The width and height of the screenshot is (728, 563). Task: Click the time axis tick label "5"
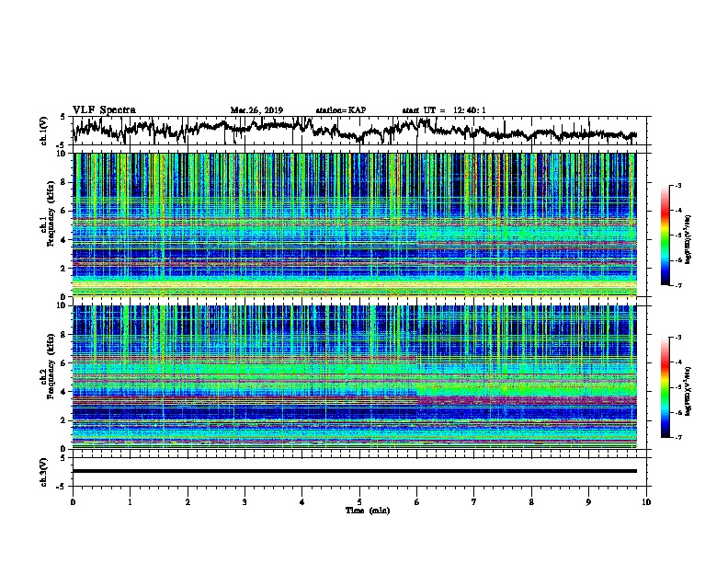pyautogui.click(x=359, y=502)
